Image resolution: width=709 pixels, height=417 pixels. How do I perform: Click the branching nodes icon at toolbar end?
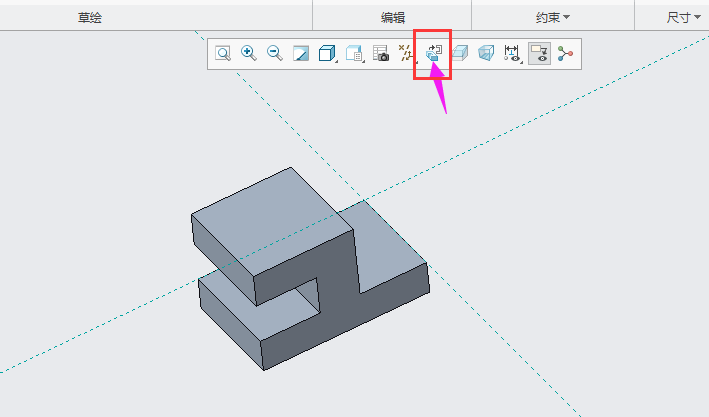point(566,54)
